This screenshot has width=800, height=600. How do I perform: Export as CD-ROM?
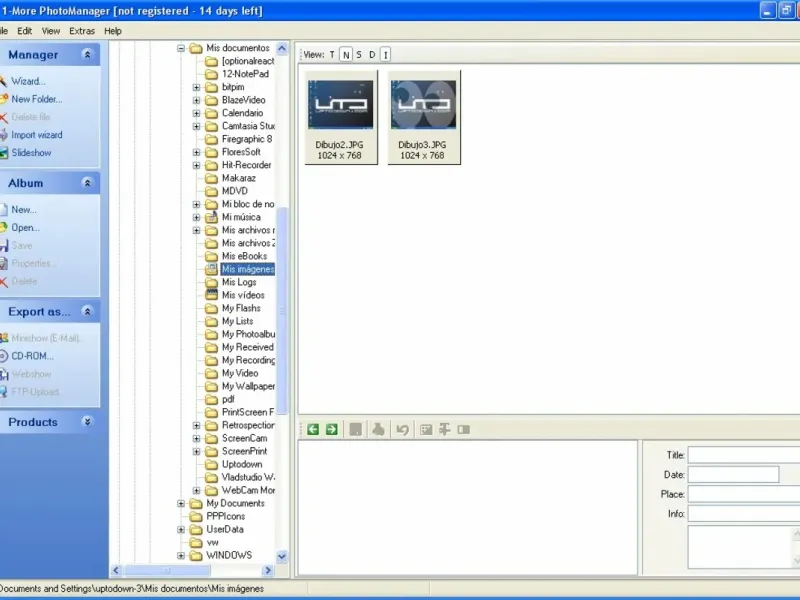pos(33,356)
